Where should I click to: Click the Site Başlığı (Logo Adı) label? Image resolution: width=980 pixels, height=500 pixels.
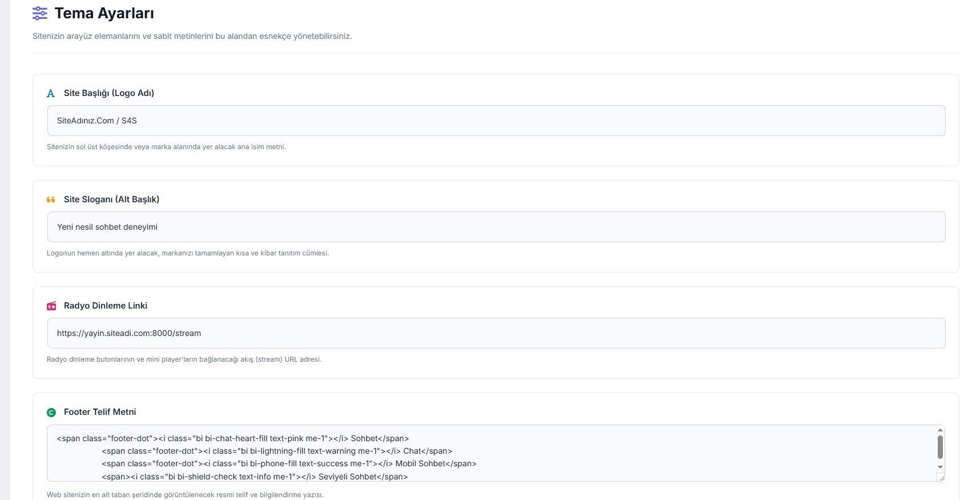[x=109, y=93]
